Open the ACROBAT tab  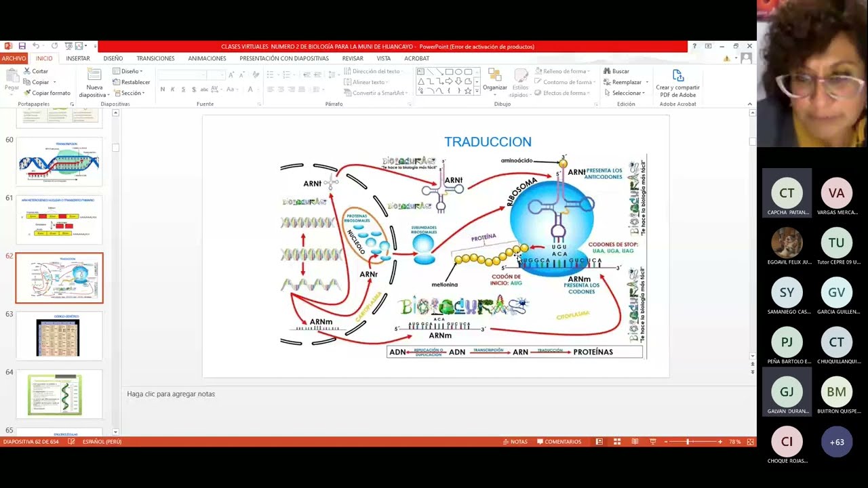[416, 58]
